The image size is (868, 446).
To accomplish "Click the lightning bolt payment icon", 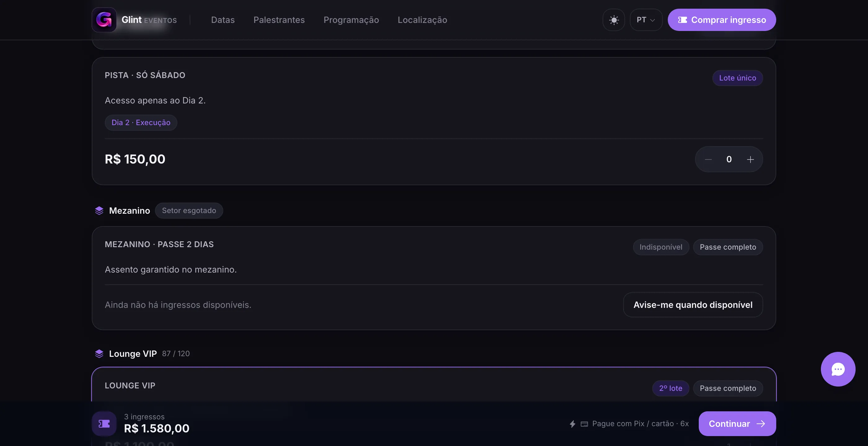I will click(x=572, y=424).
